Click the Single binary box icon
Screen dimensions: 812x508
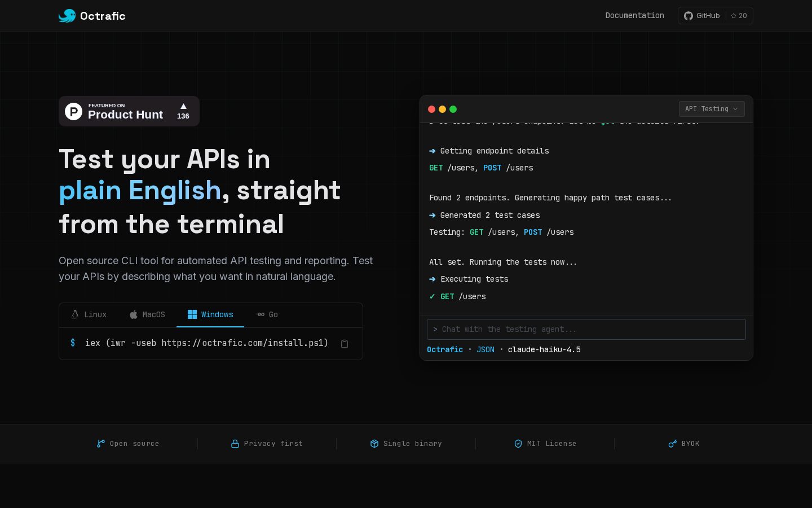374,444
